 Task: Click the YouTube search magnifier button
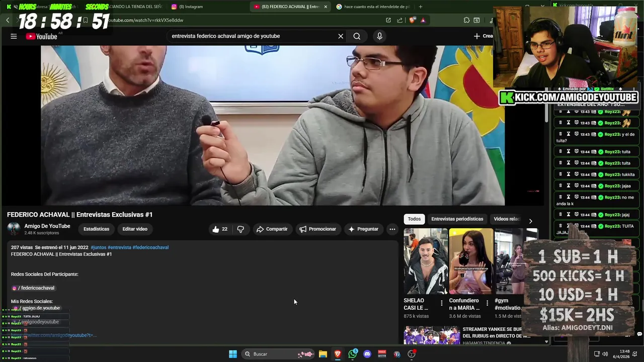point(357,36)
